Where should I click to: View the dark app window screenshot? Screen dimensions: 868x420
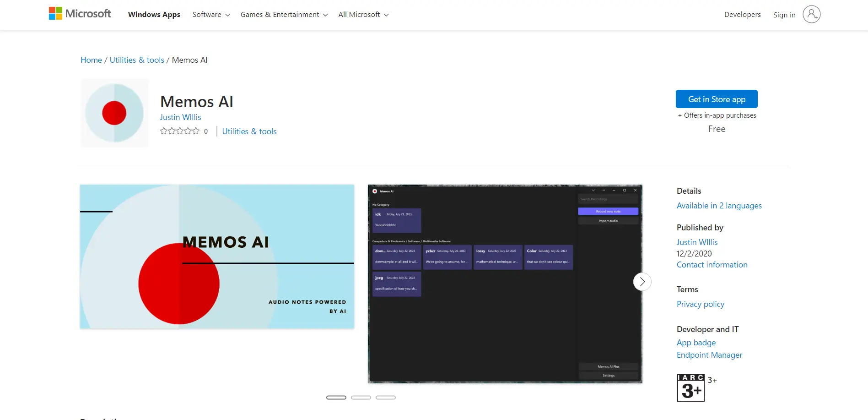505,284
